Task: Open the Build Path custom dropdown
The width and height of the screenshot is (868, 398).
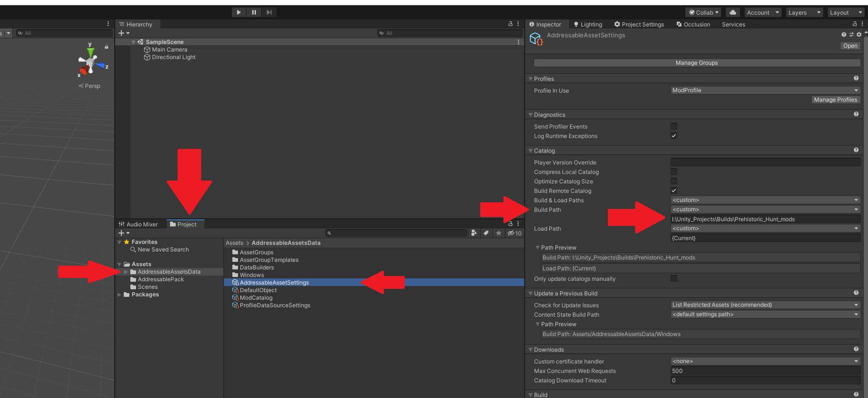Action: [765, 209]
